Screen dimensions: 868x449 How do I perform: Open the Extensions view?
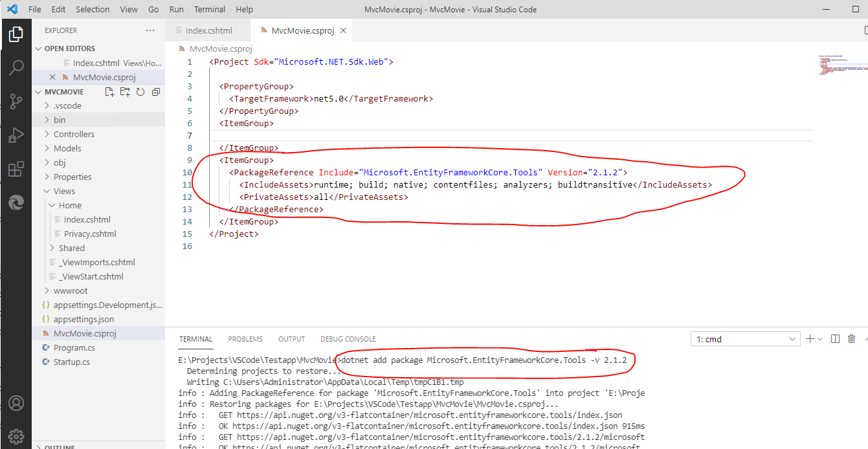[16, 170]
